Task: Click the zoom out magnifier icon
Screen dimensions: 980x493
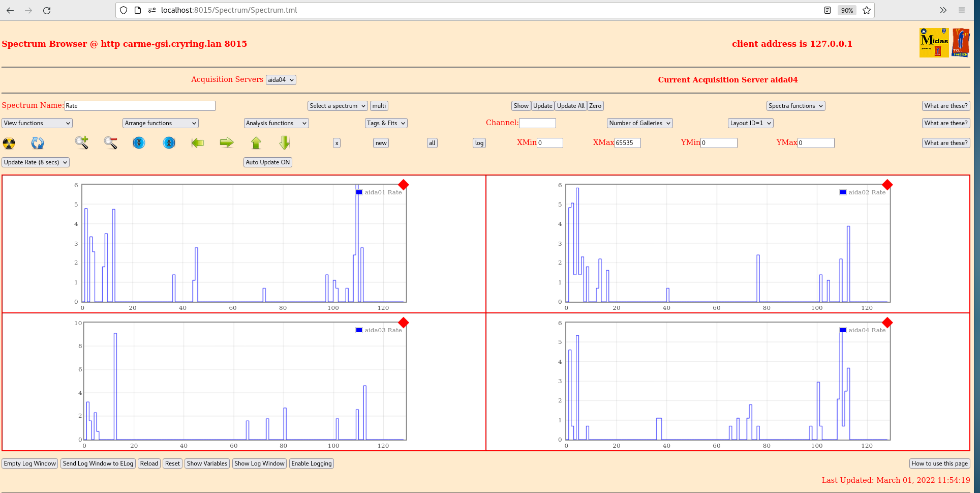Action: [x=111, y=143]
